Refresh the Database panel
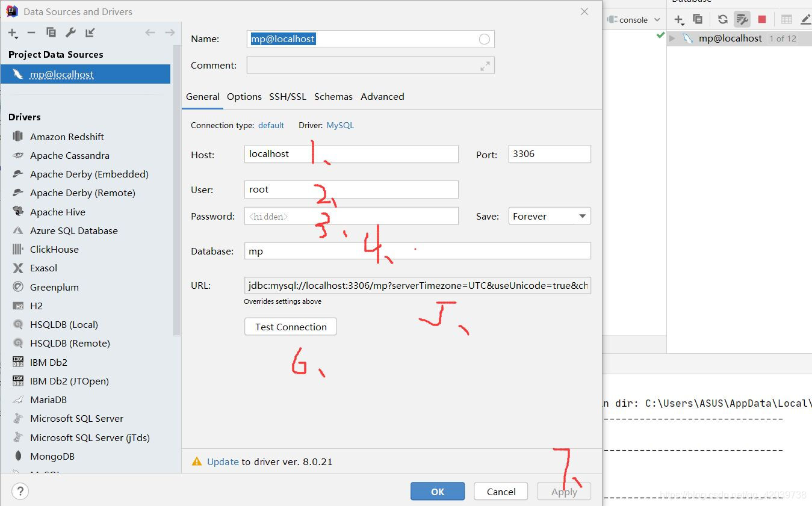Screen dimensions: 812x506 [723, 19]
